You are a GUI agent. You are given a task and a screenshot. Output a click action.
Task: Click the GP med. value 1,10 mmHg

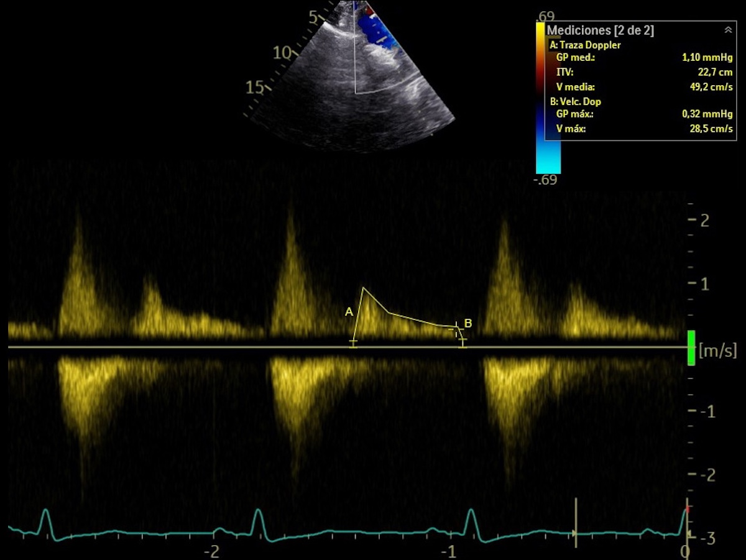point(707,57)
